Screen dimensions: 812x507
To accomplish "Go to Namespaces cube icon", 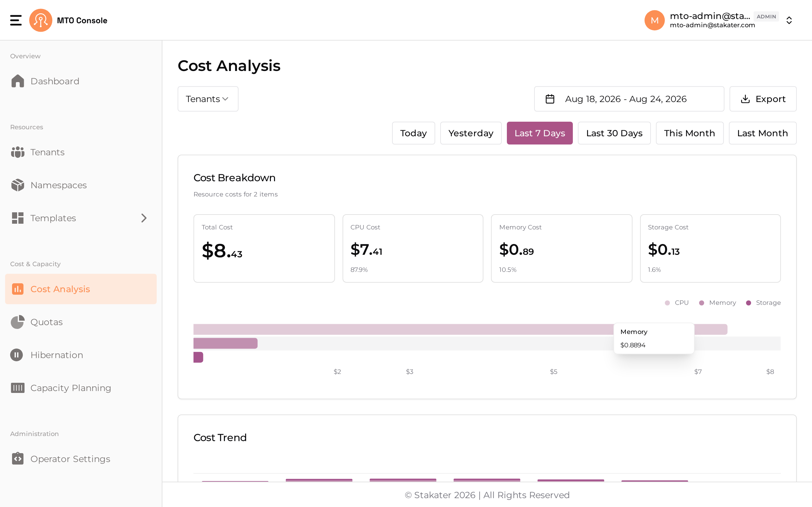I will pyautogui.click(x=17, y=185).
